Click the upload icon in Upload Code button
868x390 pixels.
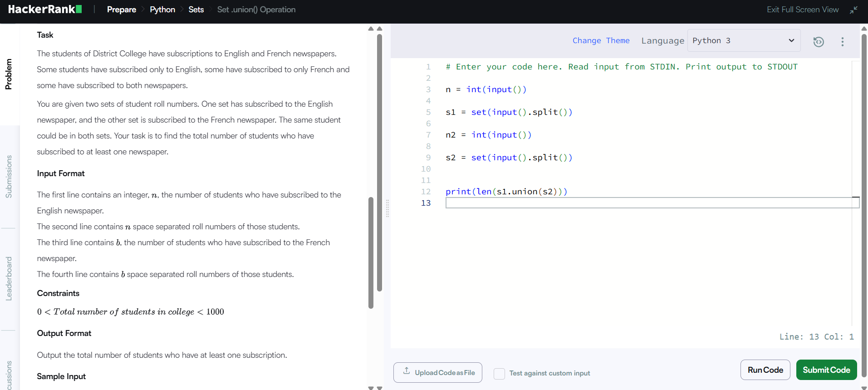coord(407,371)
